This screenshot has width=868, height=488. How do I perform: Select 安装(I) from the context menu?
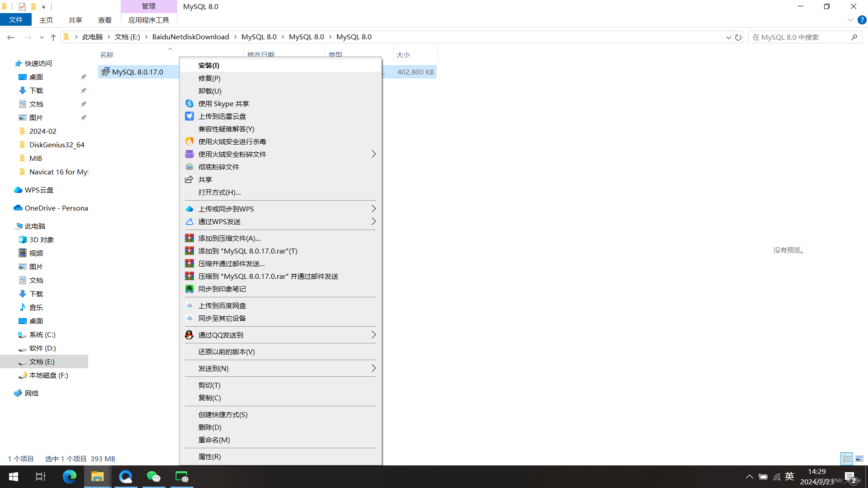209,66
